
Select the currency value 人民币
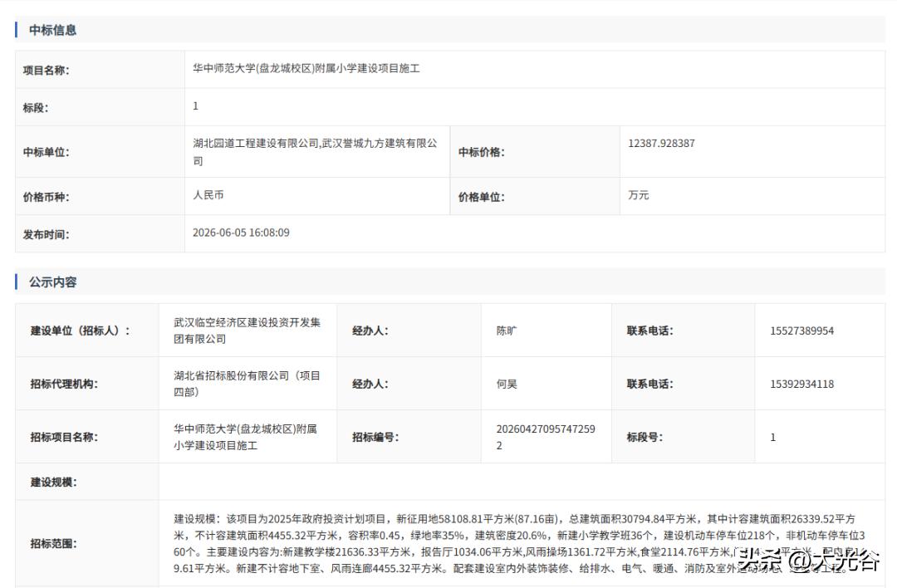(208, 195)
